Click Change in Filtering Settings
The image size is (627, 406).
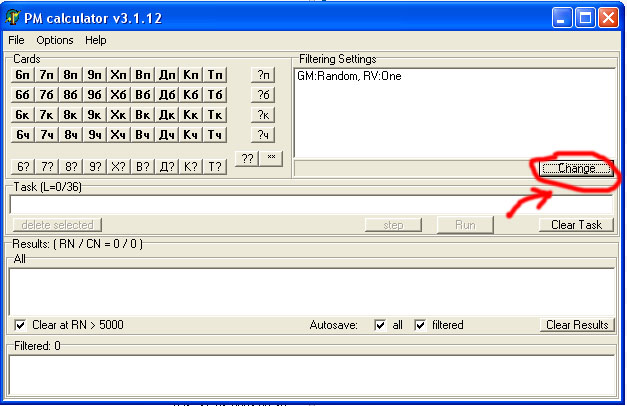(x=576, y=168)
